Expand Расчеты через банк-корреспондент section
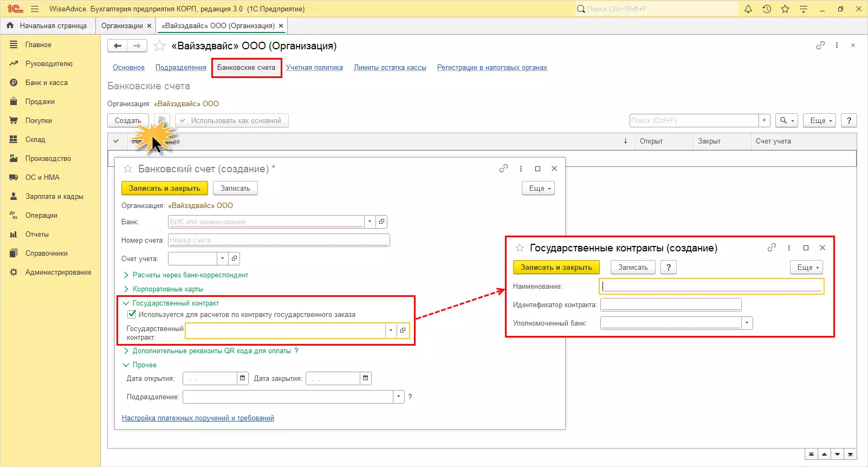This screenshot has height=467, width=868. (126, 275)
